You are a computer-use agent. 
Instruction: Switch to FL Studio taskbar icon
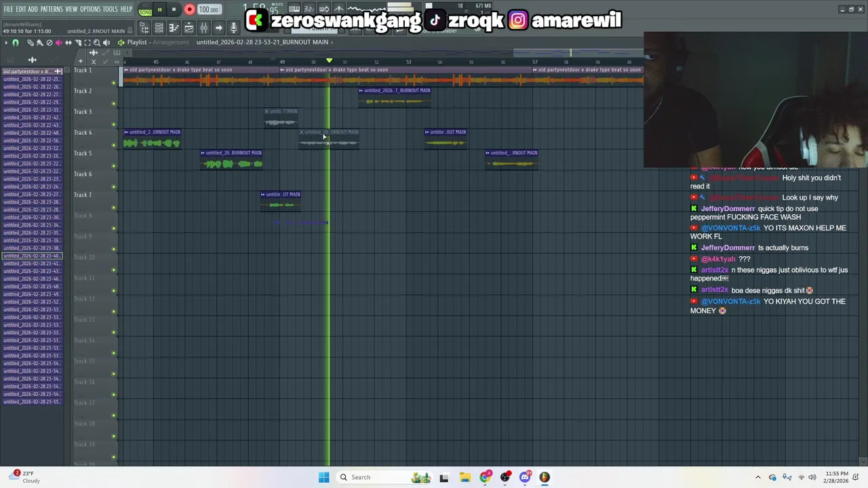click(x=545, y=477)
